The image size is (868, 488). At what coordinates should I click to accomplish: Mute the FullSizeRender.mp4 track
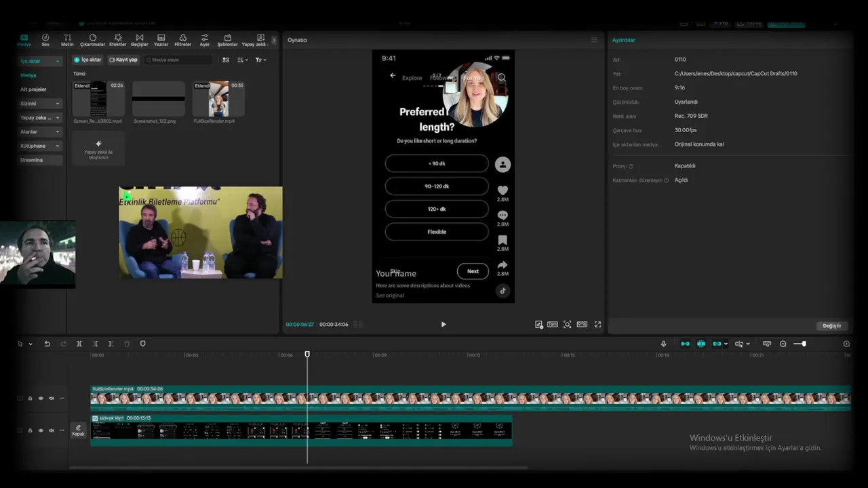(x=52, y=399)
